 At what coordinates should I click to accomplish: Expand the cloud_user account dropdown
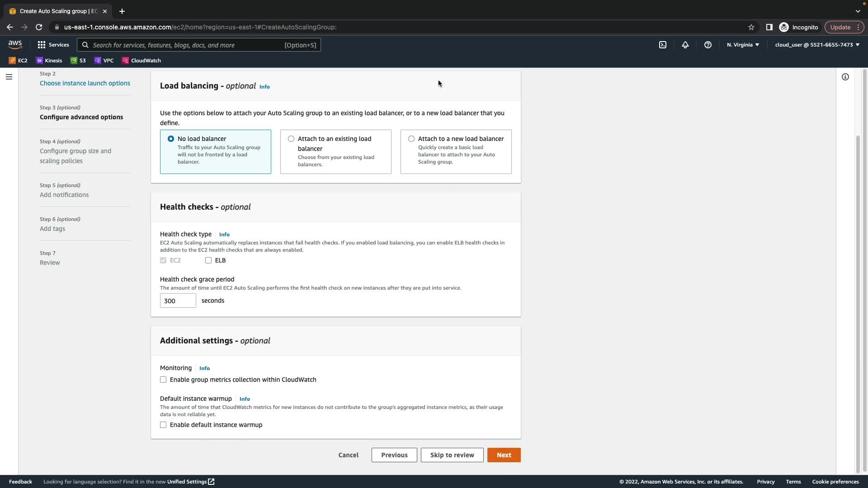(x=817, y=45)
